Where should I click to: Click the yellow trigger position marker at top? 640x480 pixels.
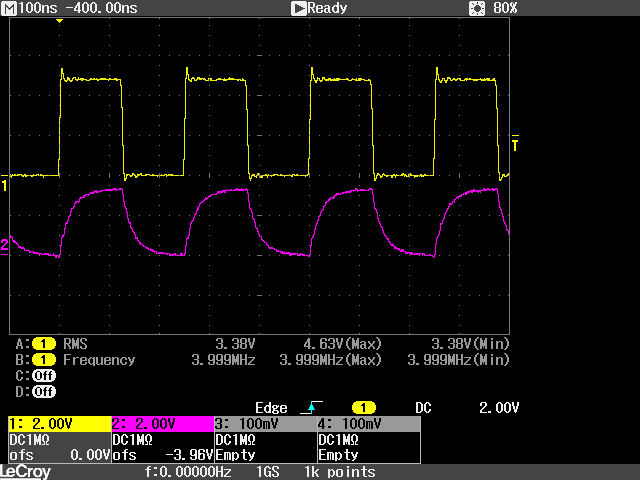click(x=60, y=21)
